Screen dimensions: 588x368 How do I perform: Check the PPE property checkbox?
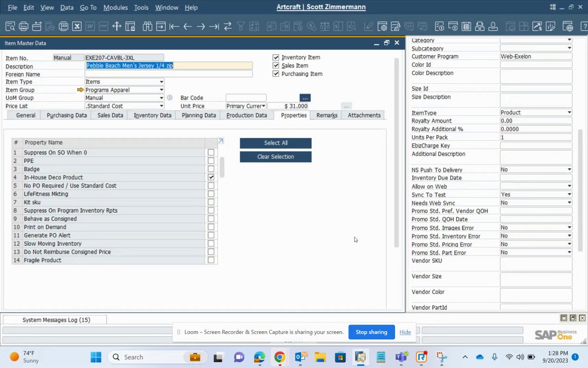[x=211, y=161]
